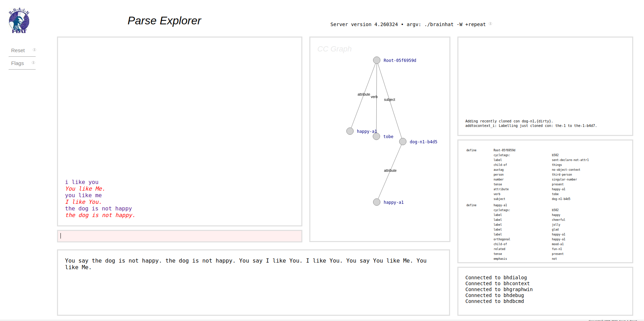Select the tobe node circle
This screenshot has height=321, width=644.
click(x=376, y=136)
